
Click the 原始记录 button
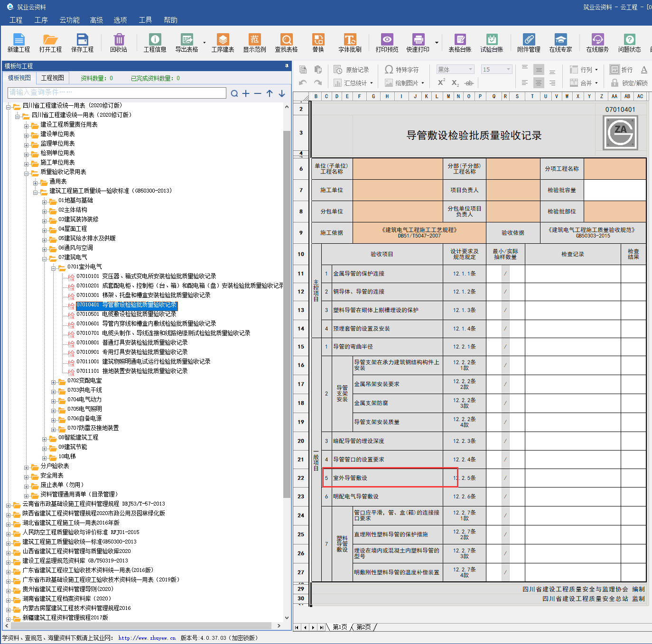352,70
